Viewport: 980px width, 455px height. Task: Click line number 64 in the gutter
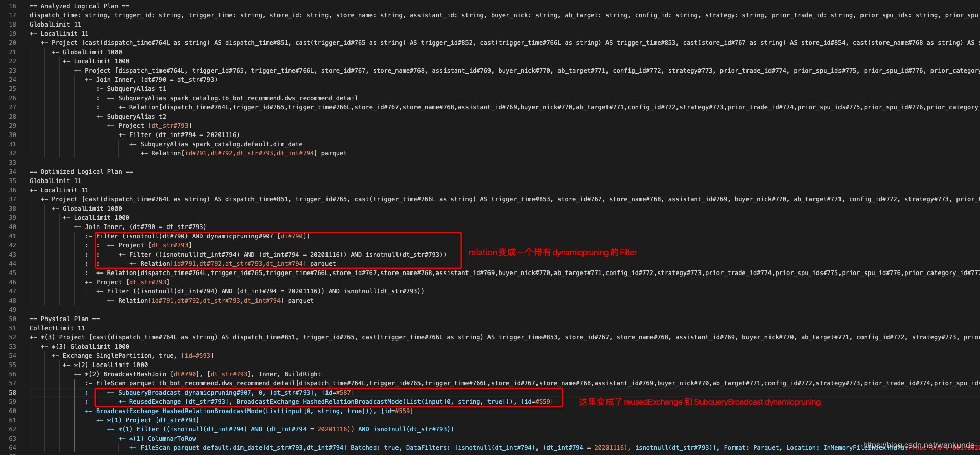click(x=12, y=448)
